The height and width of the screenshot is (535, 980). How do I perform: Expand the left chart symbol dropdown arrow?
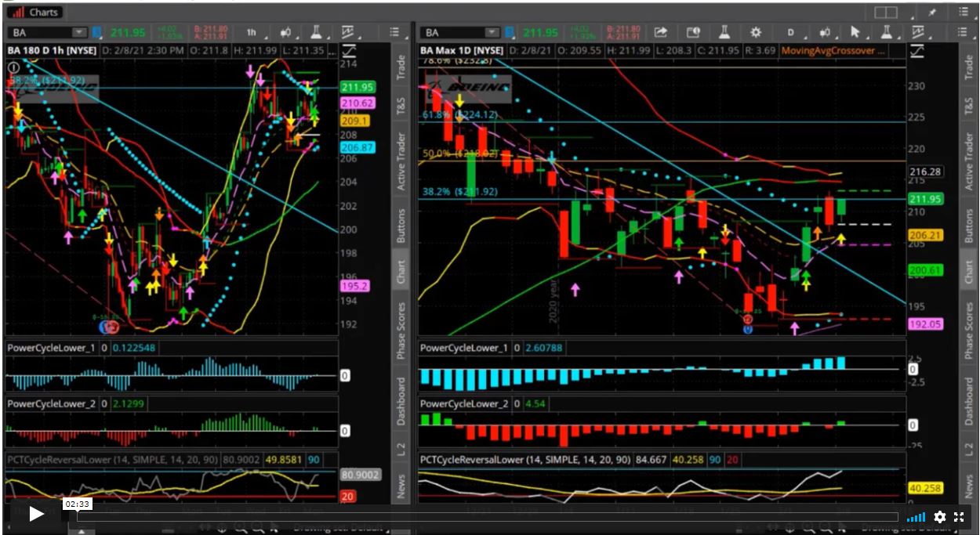point(79,32)
